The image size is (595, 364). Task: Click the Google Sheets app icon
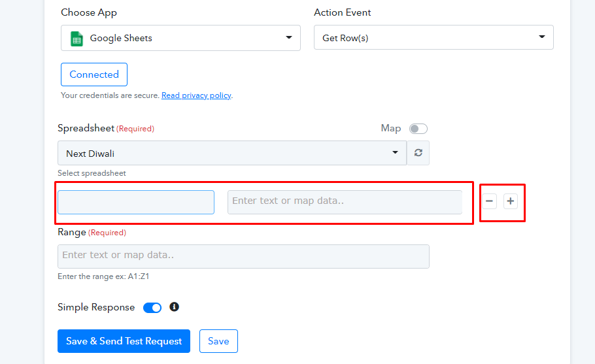click(x=76, y=39)
